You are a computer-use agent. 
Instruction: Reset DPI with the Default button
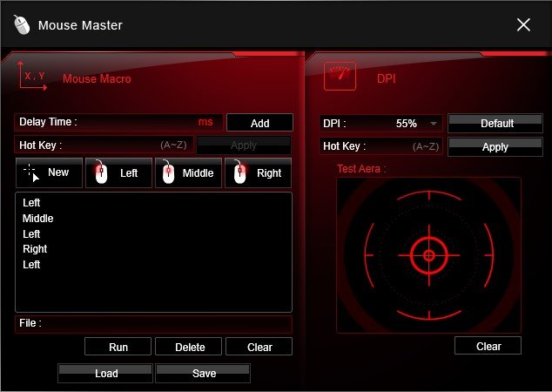point(495,124)
